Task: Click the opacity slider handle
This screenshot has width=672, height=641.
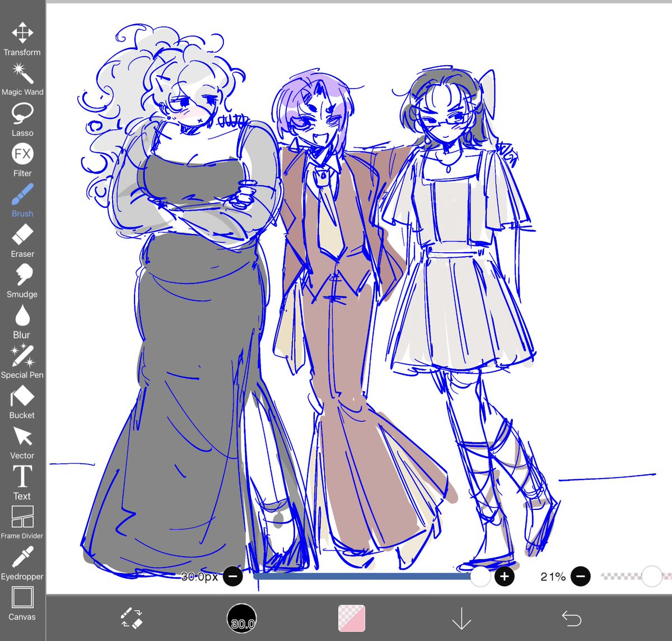Action: pos(652,576)
